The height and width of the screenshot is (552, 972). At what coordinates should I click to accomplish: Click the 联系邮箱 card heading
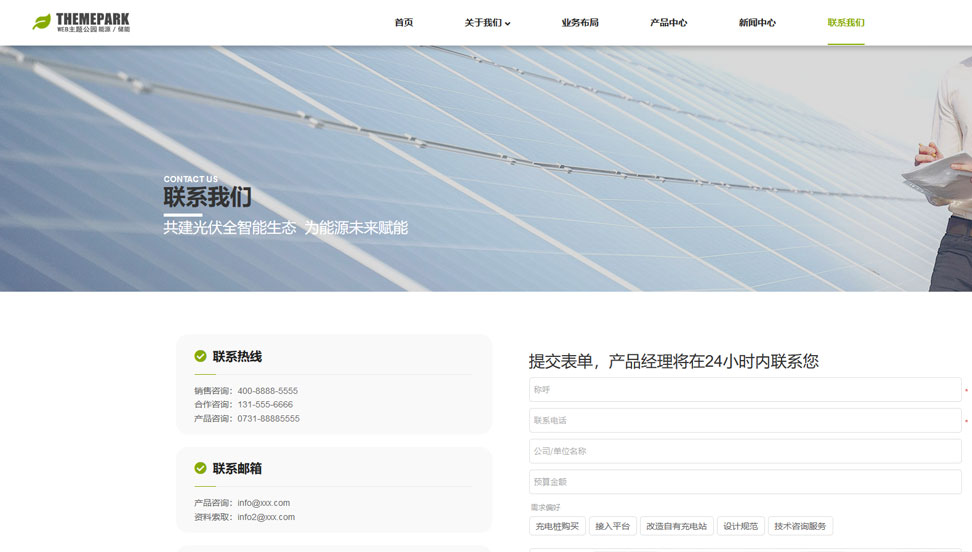(237, 468)
